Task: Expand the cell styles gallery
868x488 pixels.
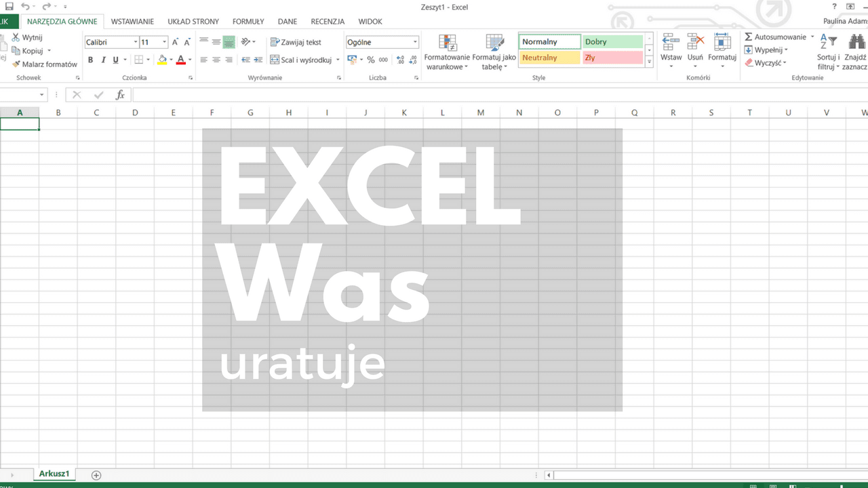Action: (x=649, y=62)
